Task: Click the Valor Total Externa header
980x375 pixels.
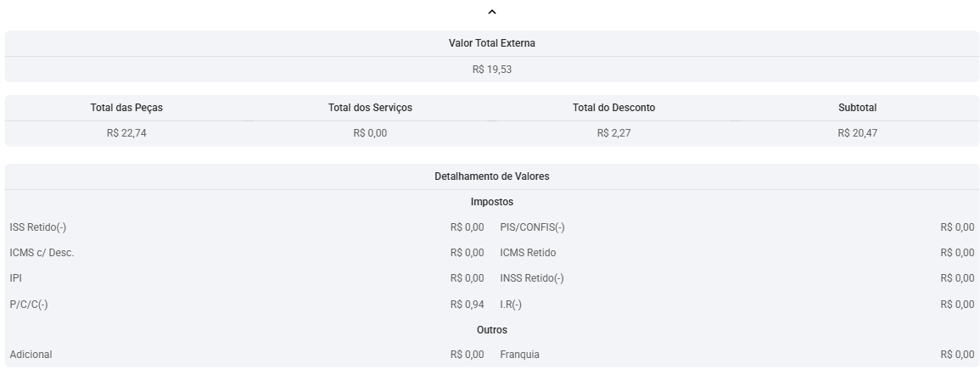Action: (x=492, y=43)
